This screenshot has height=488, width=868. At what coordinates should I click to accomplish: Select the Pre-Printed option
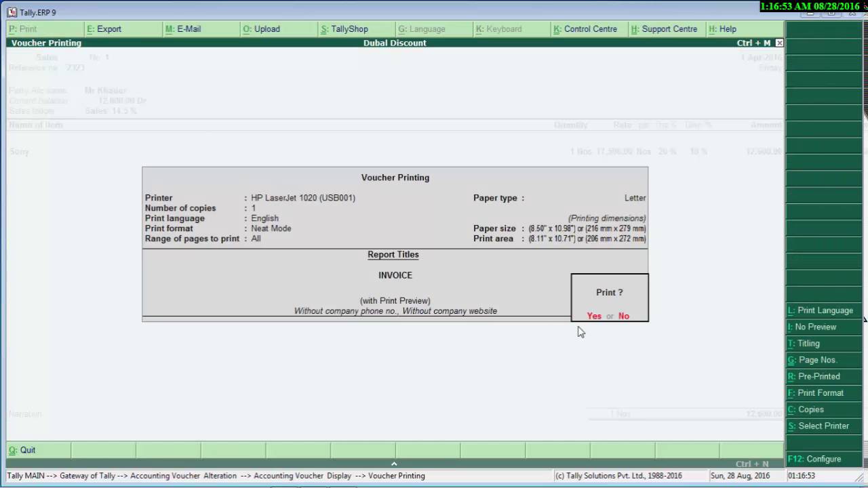coord(823,376)
